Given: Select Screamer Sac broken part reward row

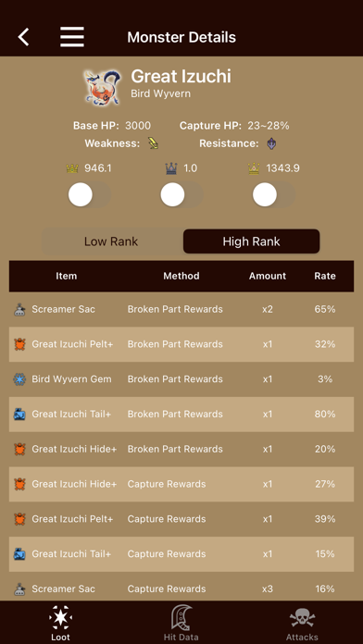Looking at the screenshot, I should click(x=181, y=309).
